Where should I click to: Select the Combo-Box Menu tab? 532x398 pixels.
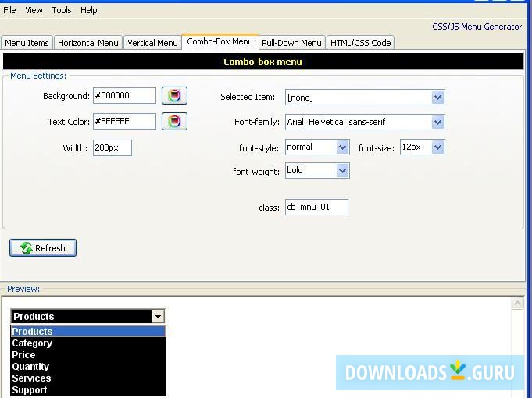[220, 41]
